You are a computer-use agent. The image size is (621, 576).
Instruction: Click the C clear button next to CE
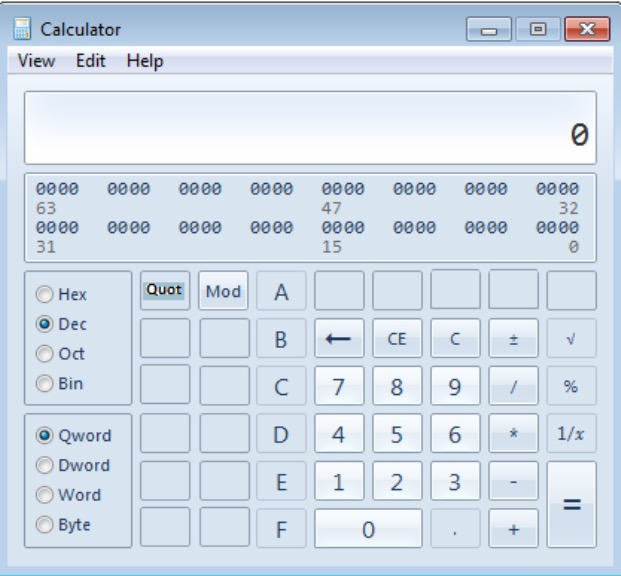[455, 338]
